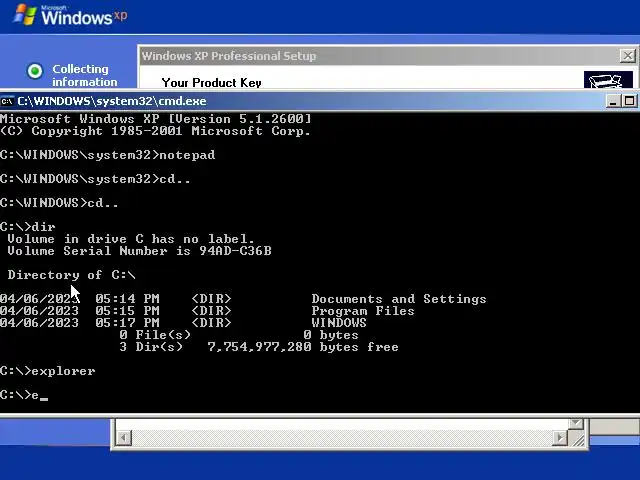This screenshot has height=480, width=640.
Task: Click the 'Documents and Settings' directory entry
Action: pyautogui.click(x=399, y=299)
